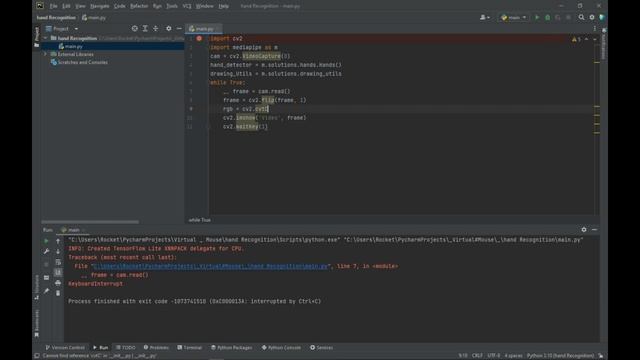The height and width of the screenshot is (360, 640).
Task: Collapse the hand Recognition project folder
Action: (x=45, y=38)
